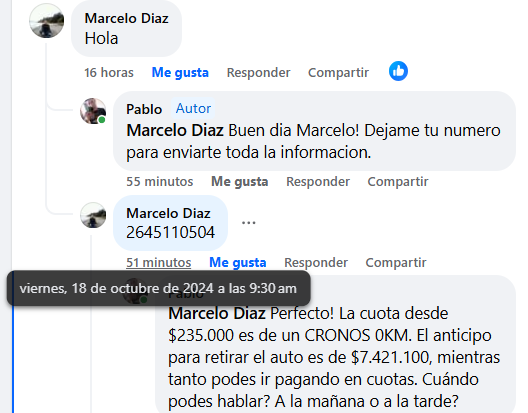Click Responder under Pablo's Buen dia reply
Viewport: 528px width, 413px height.
(318, 182)
